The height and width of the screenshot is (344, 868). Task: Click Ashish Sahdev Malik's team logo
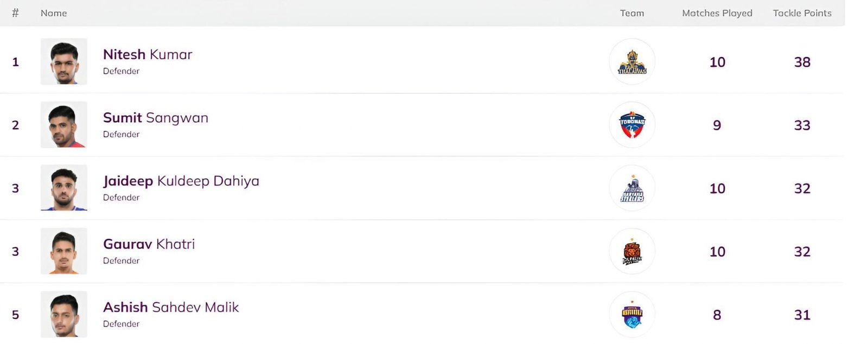pos(632,315)
